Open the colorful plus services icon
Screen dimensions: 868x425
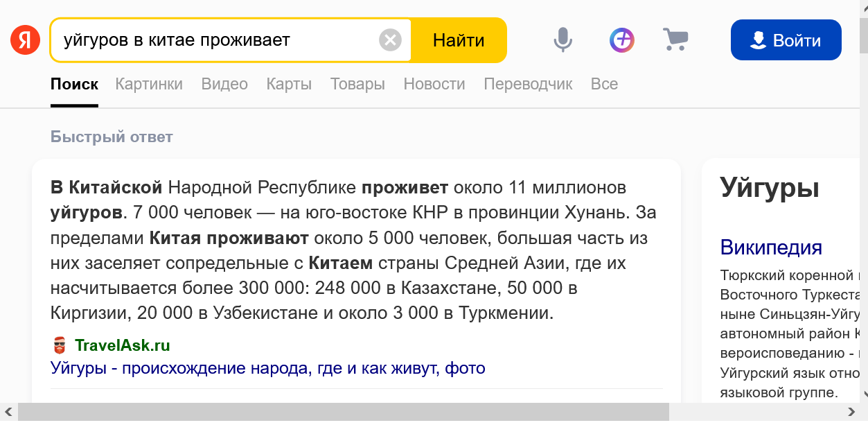point(622,40)
